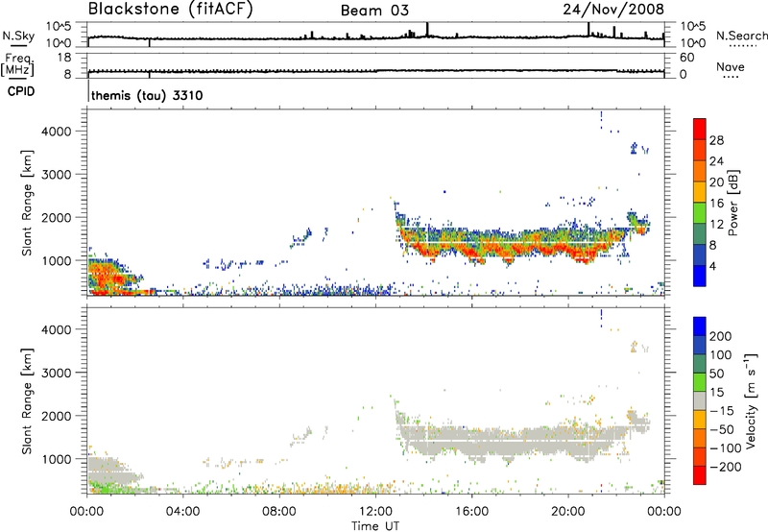Click the "4000" range tick in power panel

coord(57,132)
